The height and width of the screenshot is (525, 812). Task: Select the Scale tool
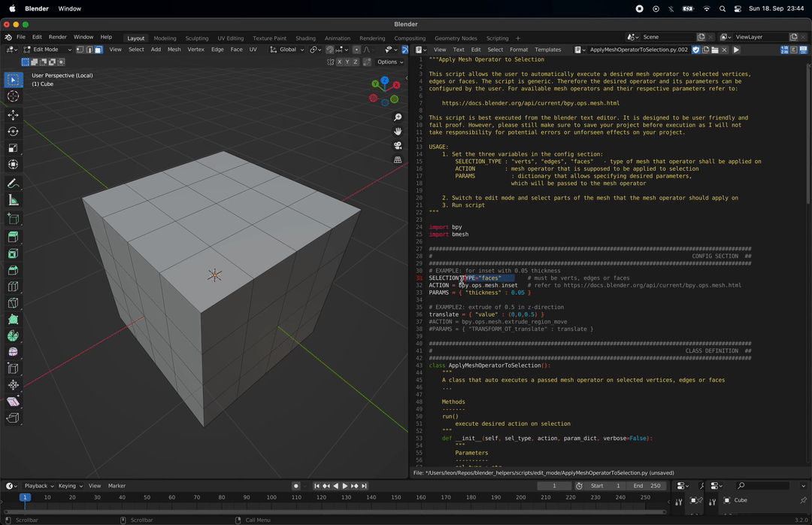[13, 148]
